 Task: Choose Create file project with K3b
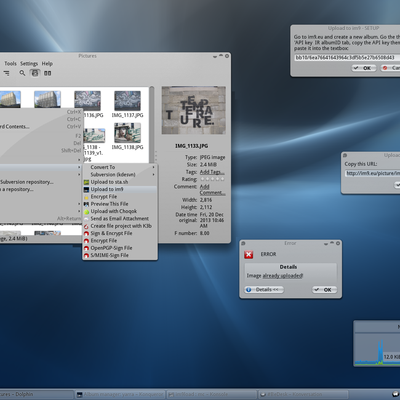[120, 226]
